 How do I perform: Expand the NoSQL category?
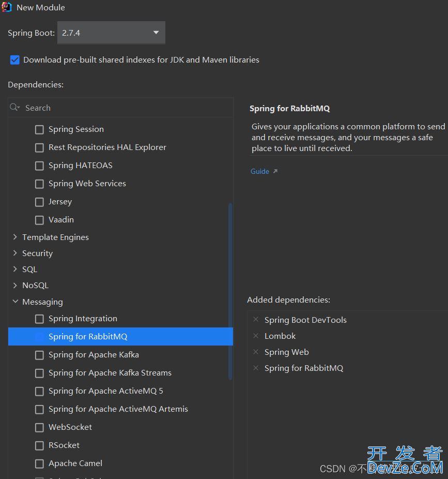coord(15,286)
